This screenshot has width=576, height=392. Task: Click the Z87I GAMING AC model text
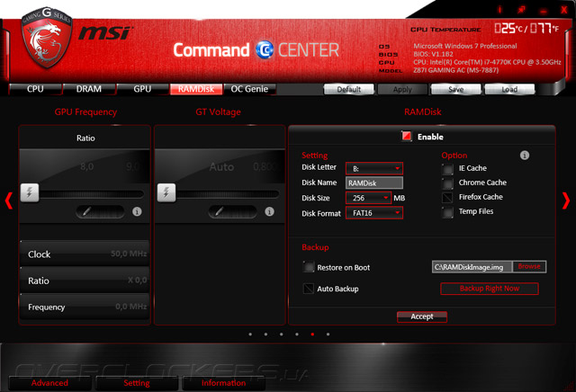point(456,70)
